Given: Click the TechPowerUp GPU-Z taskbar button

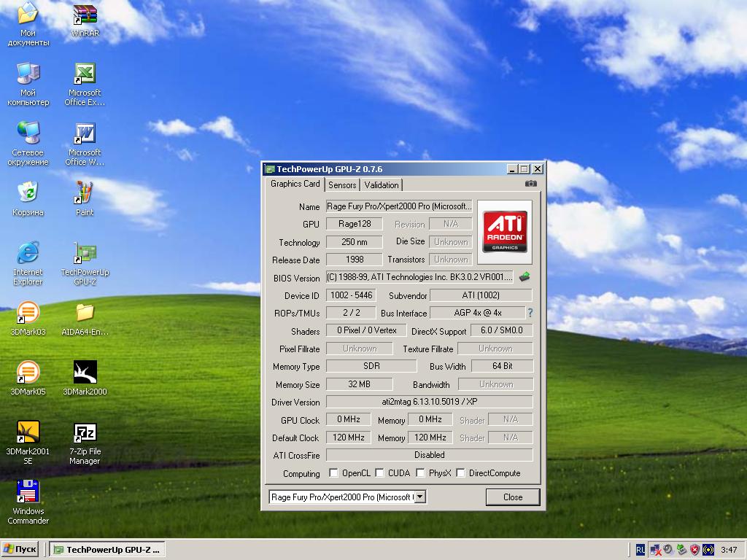Looking at the screenshot, I should point(108,550).
